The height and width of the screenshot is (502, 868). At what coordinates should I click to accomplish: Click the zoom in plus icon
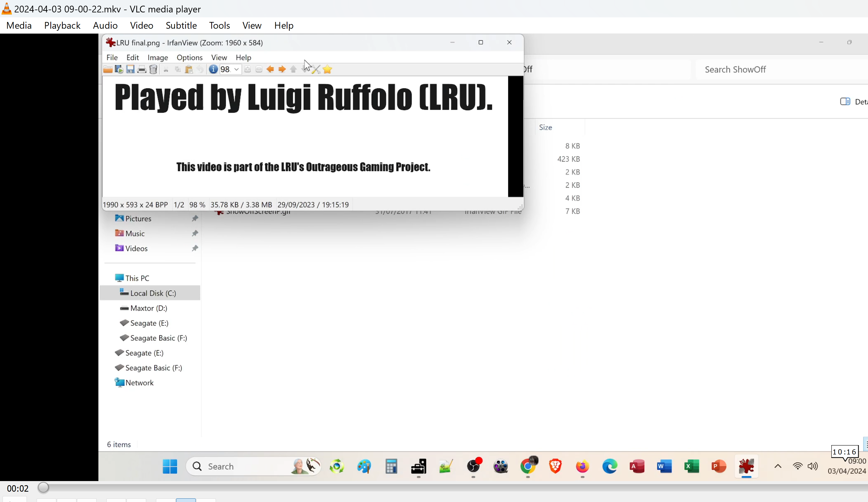[x=247, y=69]
